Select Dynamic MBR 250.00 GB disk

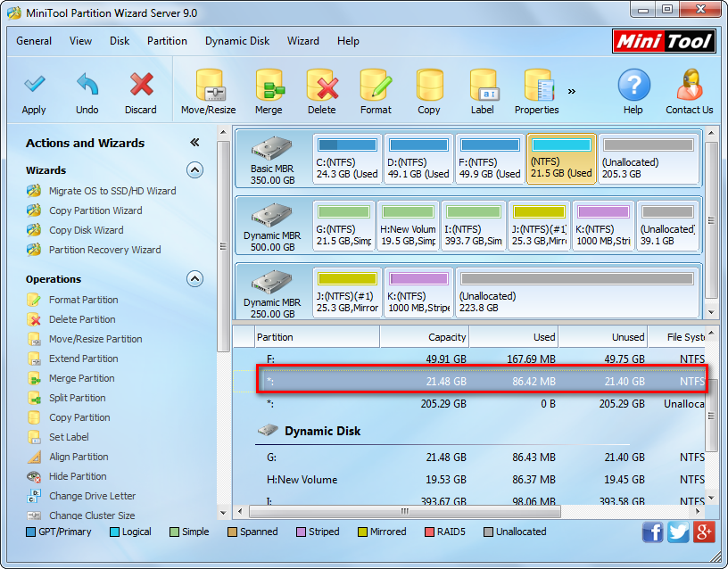pos(272,293)
